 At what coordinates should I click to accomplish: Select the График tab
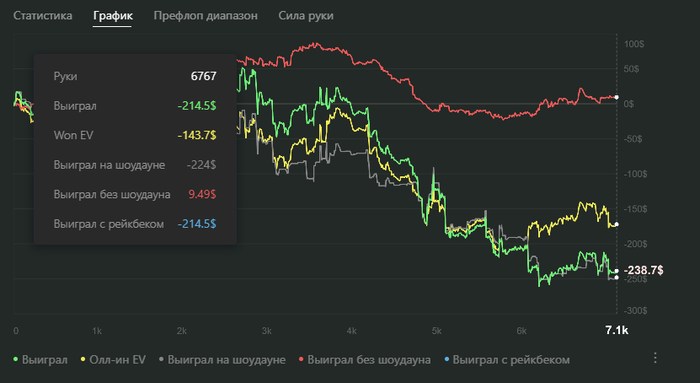pyautogui.click(x=112, y=16)
